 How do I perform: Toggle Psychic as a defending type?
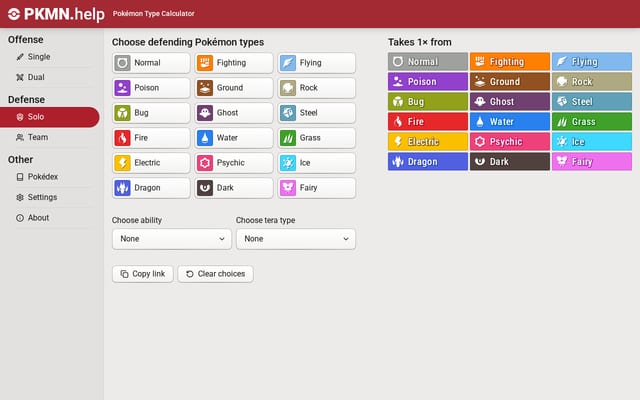[x=234, y=163]
